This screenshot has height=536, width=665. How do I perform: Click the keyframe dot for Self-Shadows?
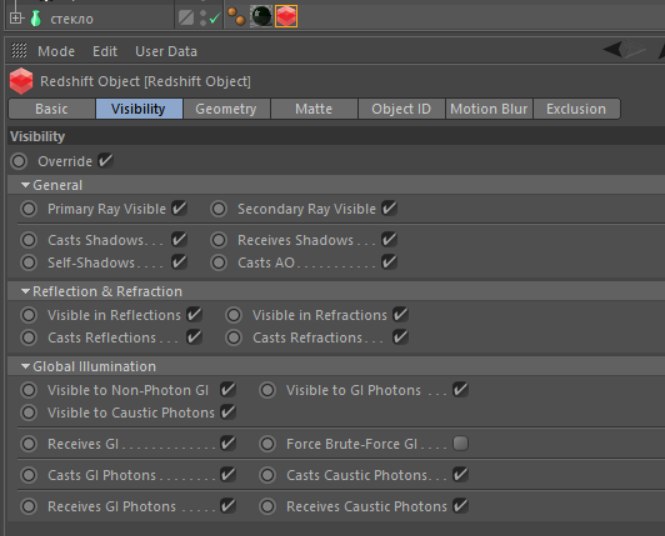29,262
